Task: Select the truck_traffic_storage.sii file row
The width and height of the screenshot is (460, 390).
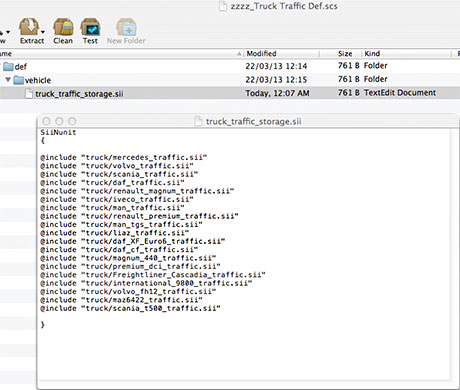Action: (x=230, y=93)
